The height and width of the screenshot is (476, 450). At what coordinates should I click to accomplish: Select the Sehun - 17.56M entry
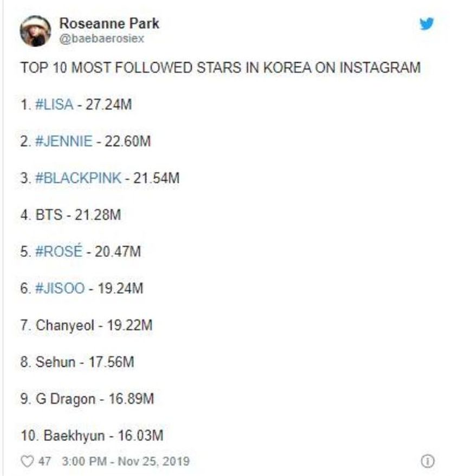click(x=77, y=362)
